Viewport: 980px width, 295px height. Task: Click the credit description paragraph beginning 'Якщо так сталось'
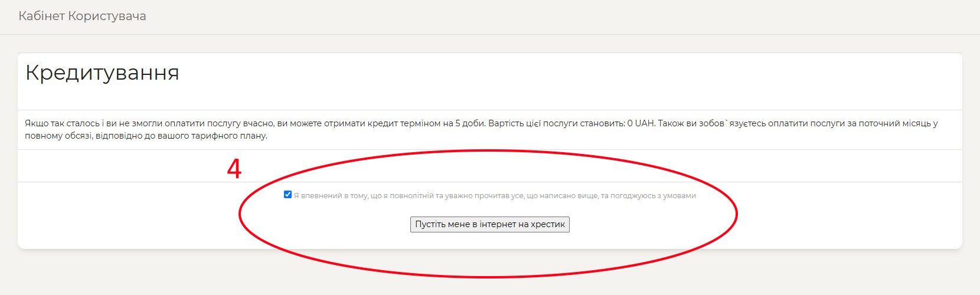pyautogui.click(x=481, y=129)
